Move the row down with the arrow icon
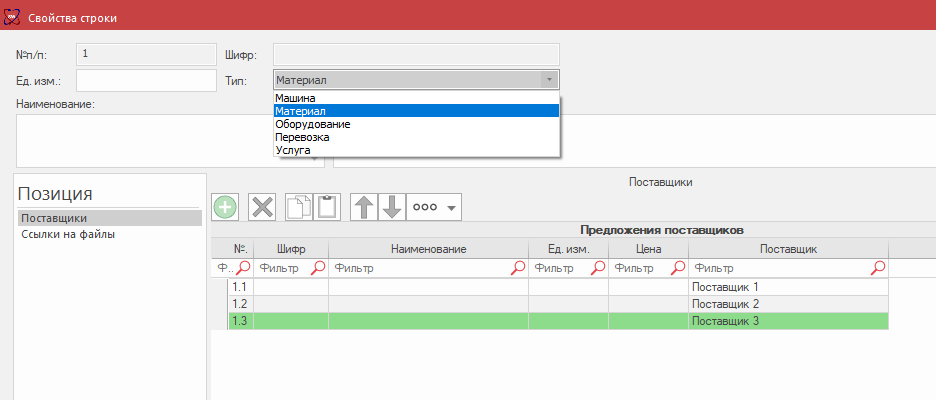The image size is (936, 400). [391, 207]
